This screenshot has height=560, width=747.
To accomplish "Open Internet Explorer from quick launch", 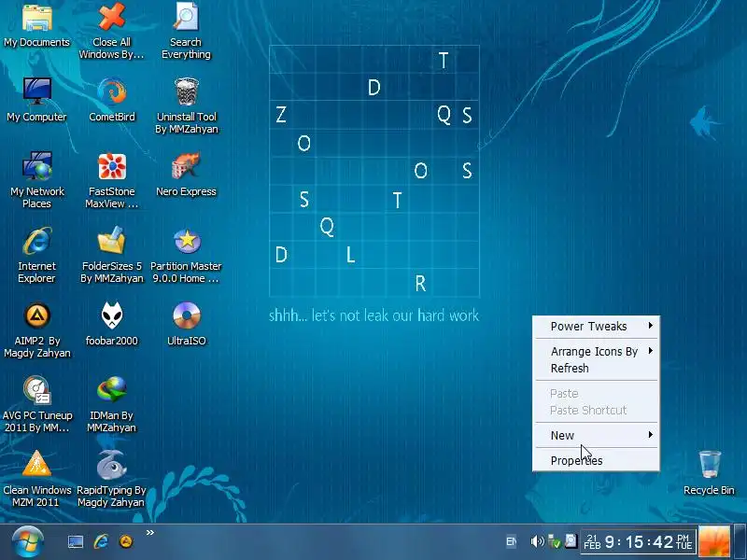I will [x=101, y=541].
